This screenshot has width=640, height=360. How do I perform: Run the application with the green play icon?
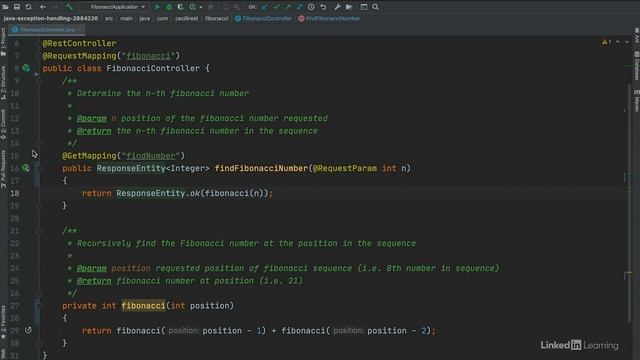tap(157, 7)
